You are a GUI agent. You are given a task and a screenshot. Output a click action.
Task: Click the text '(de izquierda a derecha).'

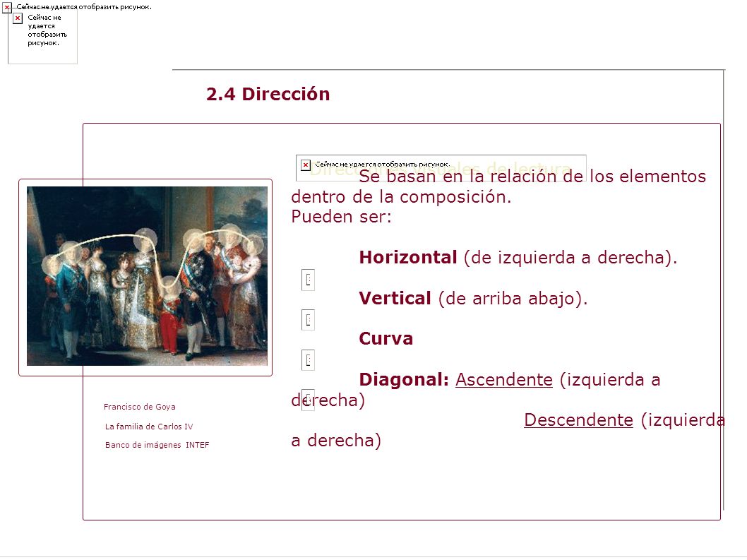(570, 258)
